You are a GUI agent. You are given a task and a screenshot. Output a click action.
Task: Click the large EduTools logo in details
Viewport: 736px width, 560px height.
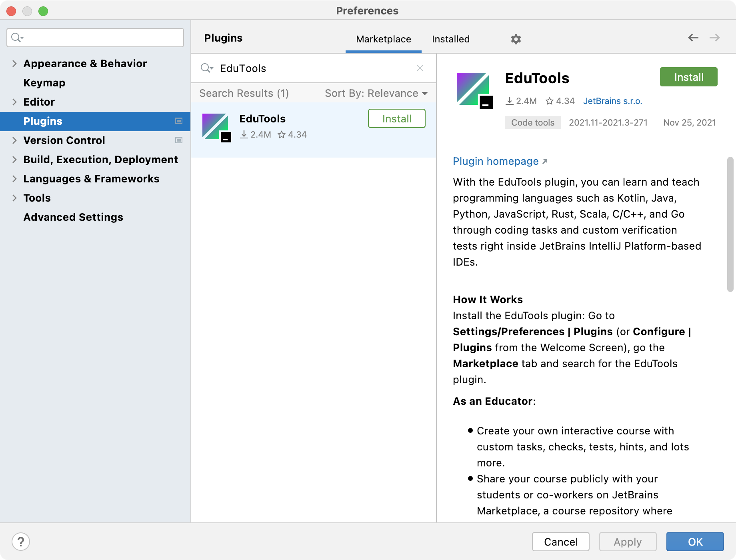474,90
